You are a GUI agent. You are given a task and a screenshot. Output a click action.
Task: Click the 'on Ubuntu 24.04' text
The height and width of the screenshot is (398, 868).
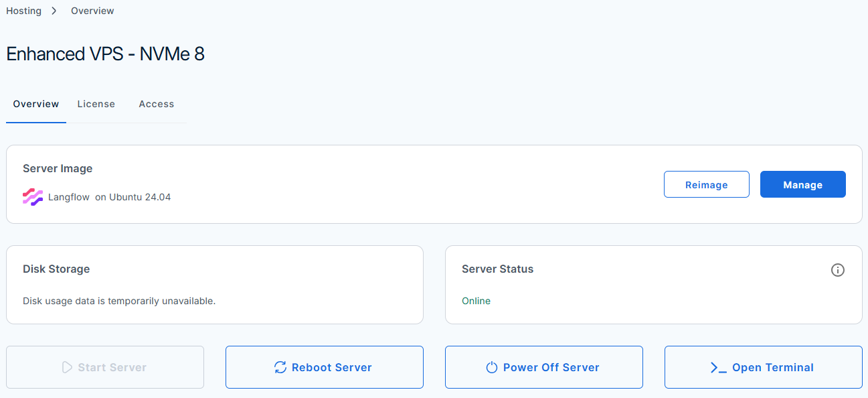point(133,197)
